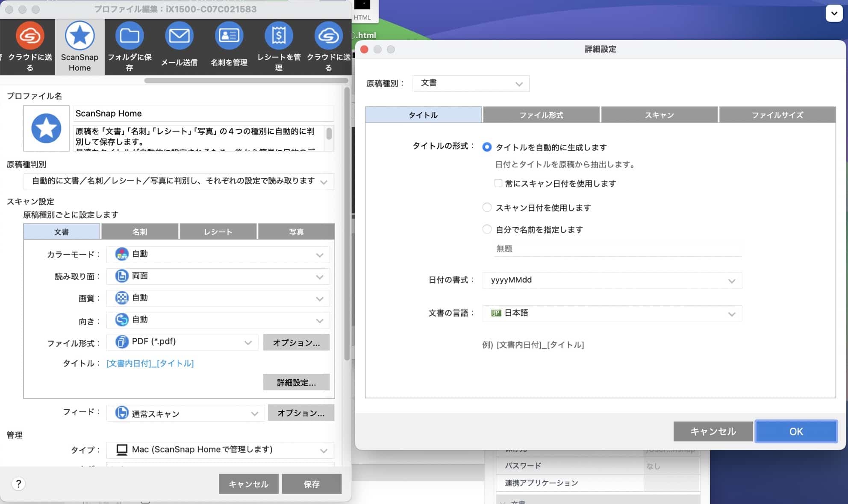Click the 読み取り面 double-sided page icon
The height and width of the screenshot is (504, 848).
pyautogui.click(x=122, y=276)
